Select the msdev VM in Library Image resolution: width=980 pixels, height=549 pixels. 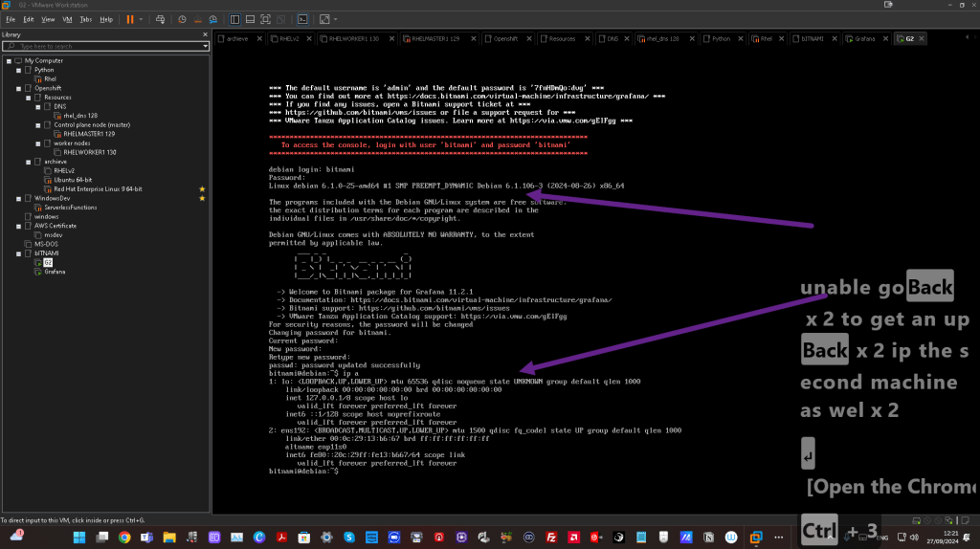[54, 235]
